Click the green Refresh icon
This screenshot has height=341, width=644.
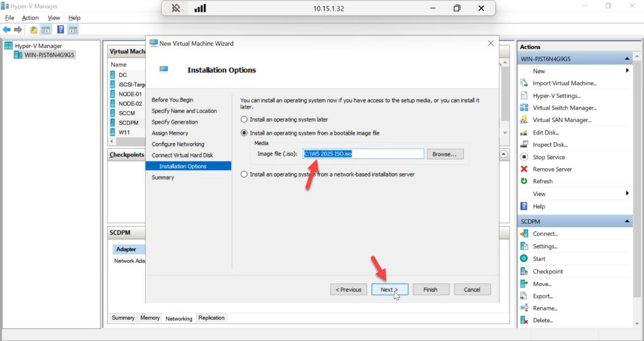coord(524,181)
